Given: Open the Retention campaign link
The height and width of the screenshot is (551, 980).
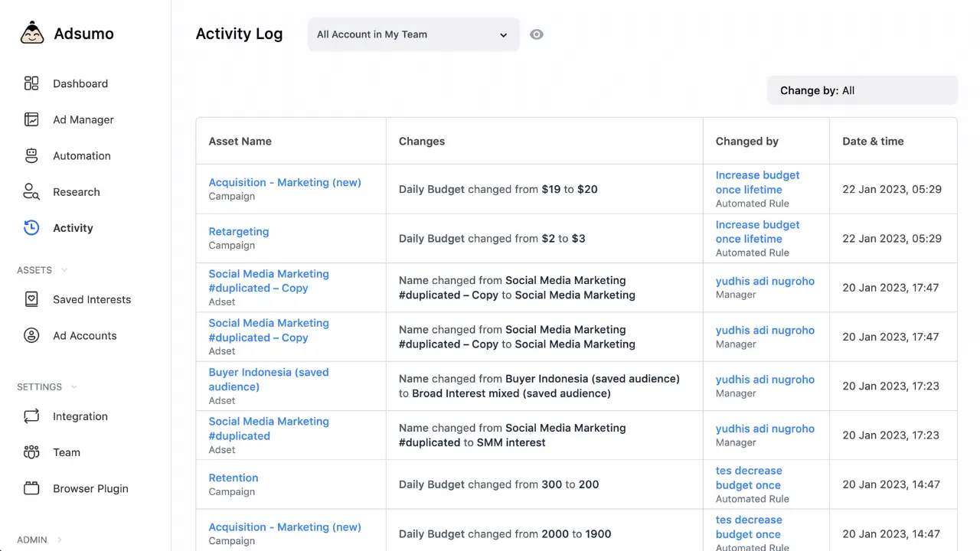Looking at the screenshot, I should (233, 478).
